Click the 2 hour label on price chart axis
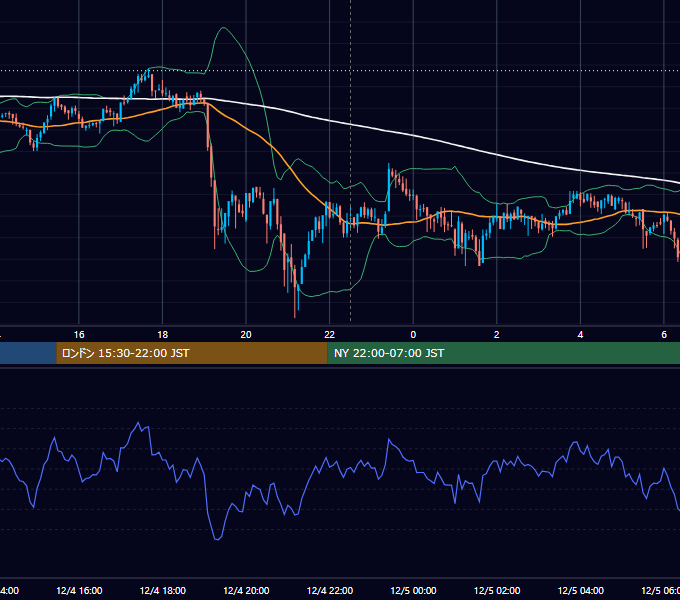The height and width of the screenshot is (600, 680). 497,335
